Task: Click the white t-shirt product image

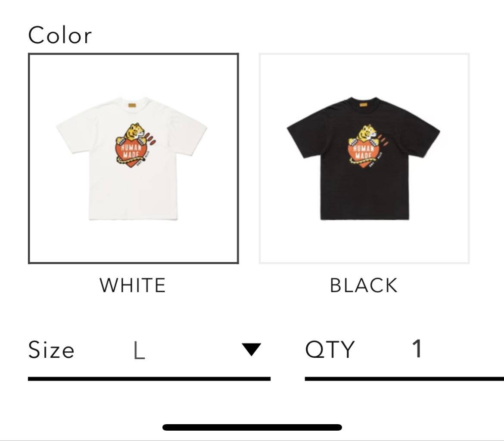Action: 132,158
